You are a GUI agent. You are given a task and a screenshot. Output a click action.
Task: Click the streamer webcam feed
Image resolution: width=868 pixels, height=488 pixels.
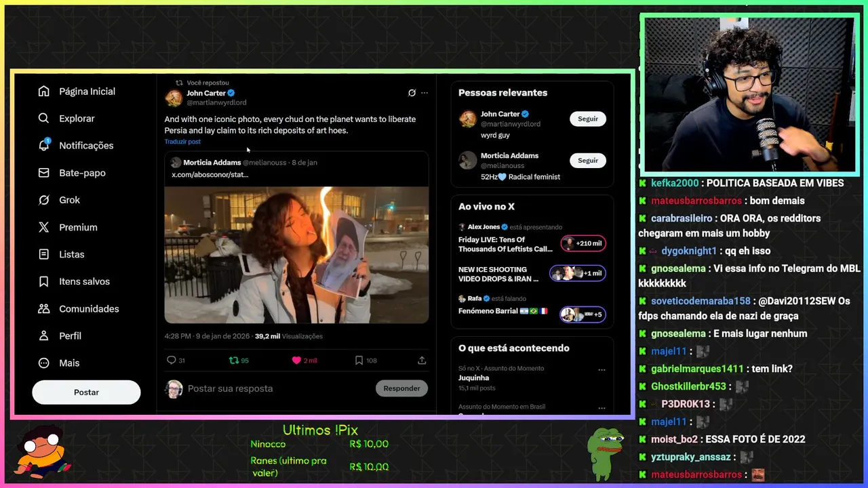click(x=749, y=95)
